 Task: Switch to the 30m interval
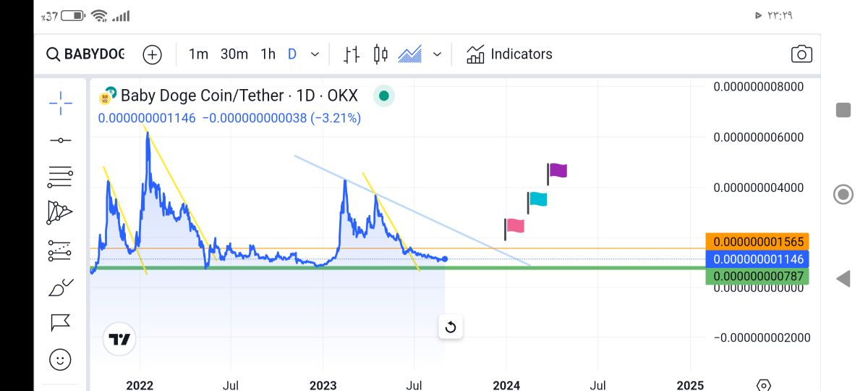pos(234,54)
